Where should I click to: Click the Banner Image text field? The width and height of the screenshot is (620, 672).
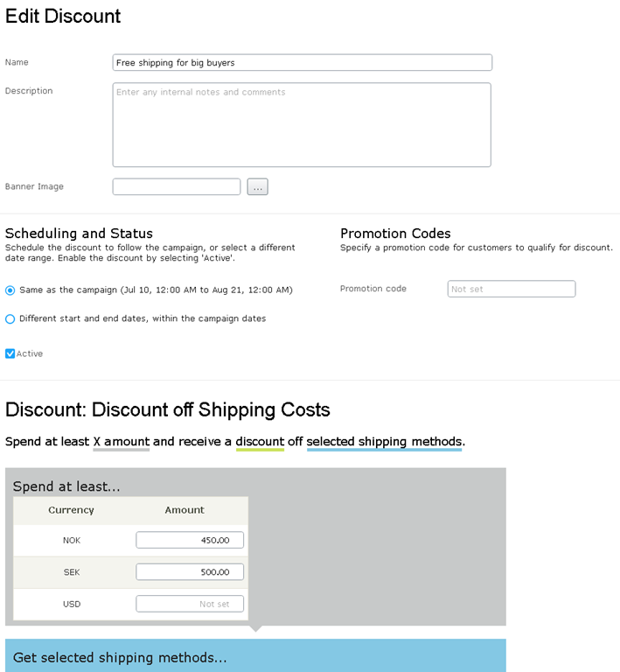(x=177, y=186)
